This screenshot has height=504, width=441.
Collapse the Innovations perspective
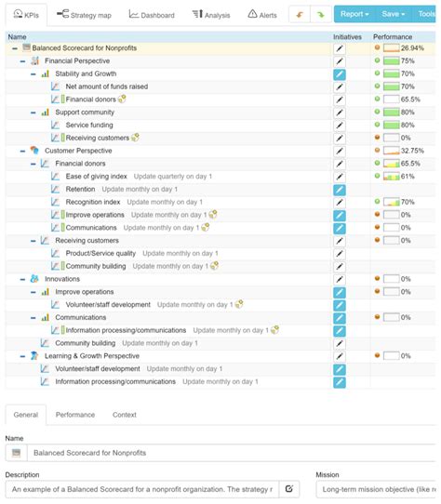coord(22,279)
